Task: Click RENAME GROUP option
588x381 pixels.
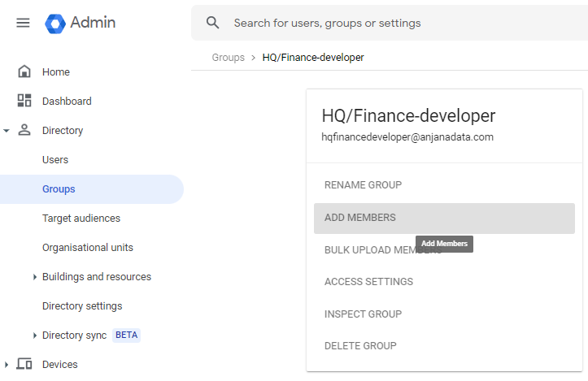Action: click(x=363, y=185)
